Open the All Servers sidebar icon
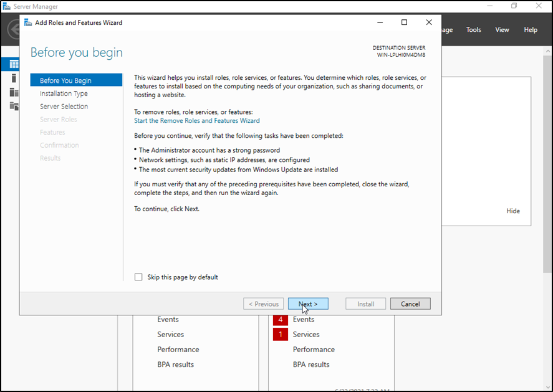Screen dimensions: 553x392 (14, 92)
